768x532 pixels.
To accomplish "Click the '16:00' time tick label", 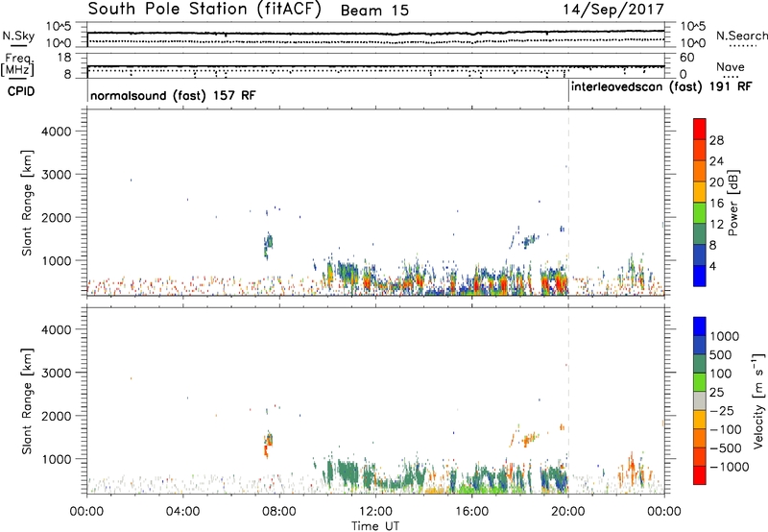I will 471,512.
